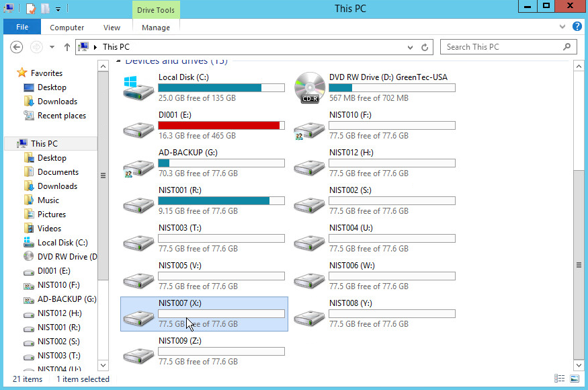
Task: Open the recent locations dropdown arrow
Action: pyautogui.click(x=52, y=47)
